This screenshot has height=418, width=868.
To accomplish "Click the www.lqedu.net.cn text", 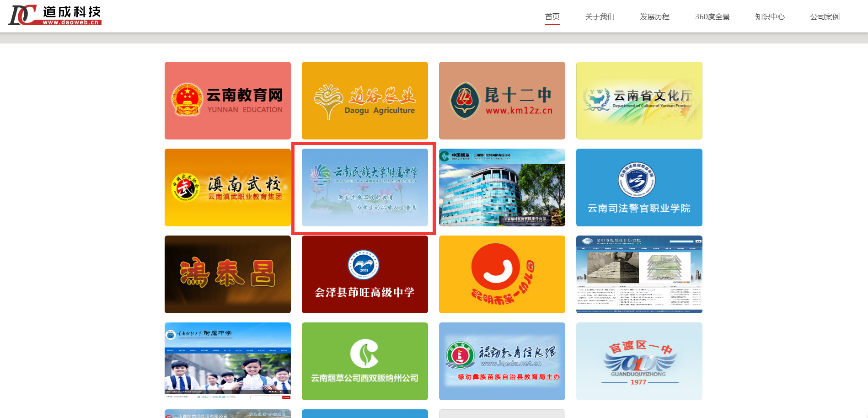I will (511, 364).
